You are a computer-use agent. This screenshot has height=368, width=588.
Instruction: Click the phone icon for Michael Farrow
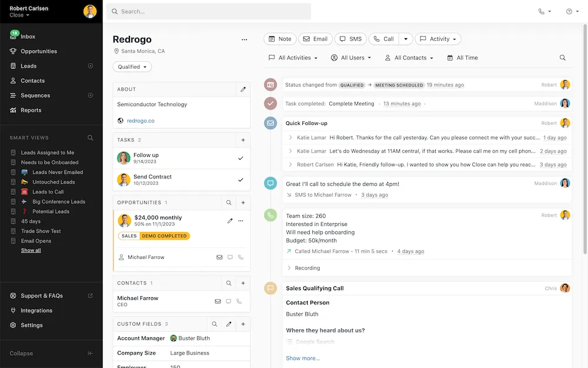(x=239, y=301)
